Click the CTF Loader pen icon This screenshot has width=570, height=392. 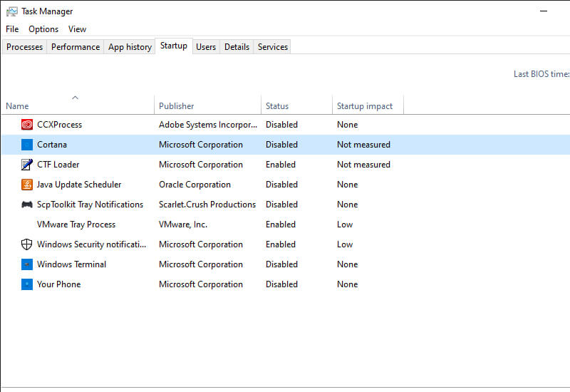tap(27, 165)
